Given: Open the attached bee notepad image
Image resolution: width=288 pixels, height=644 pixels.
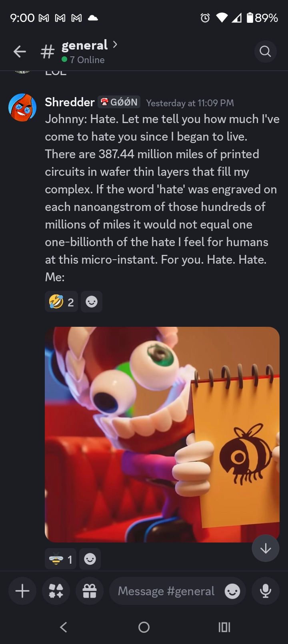Looking at the screenshot, I should [x=162, y=435].
